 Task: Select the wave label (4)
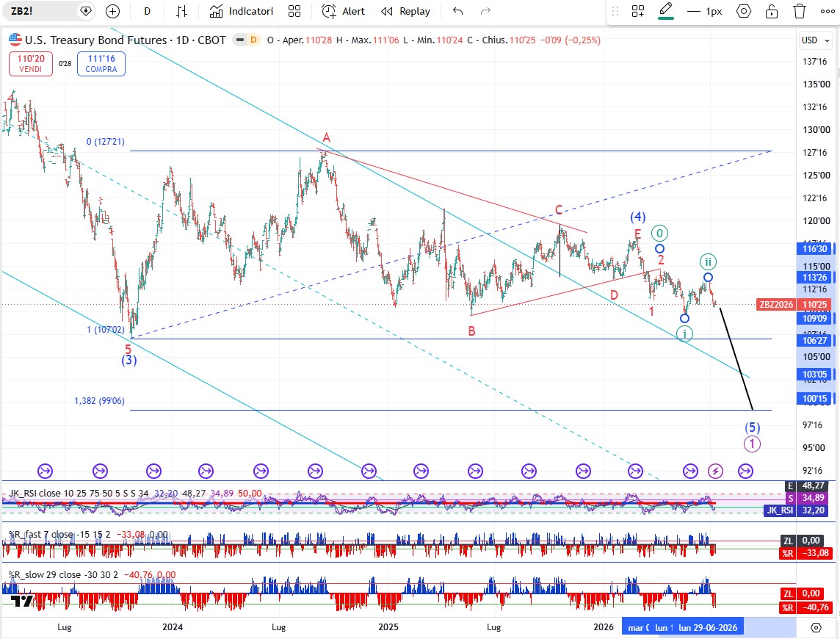[637, 217]
